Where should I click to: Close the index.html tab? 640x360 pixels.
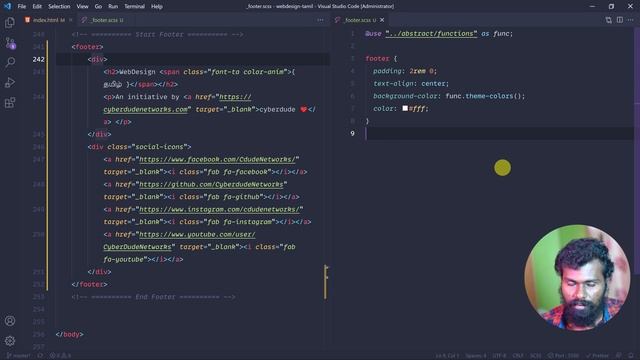71,20
